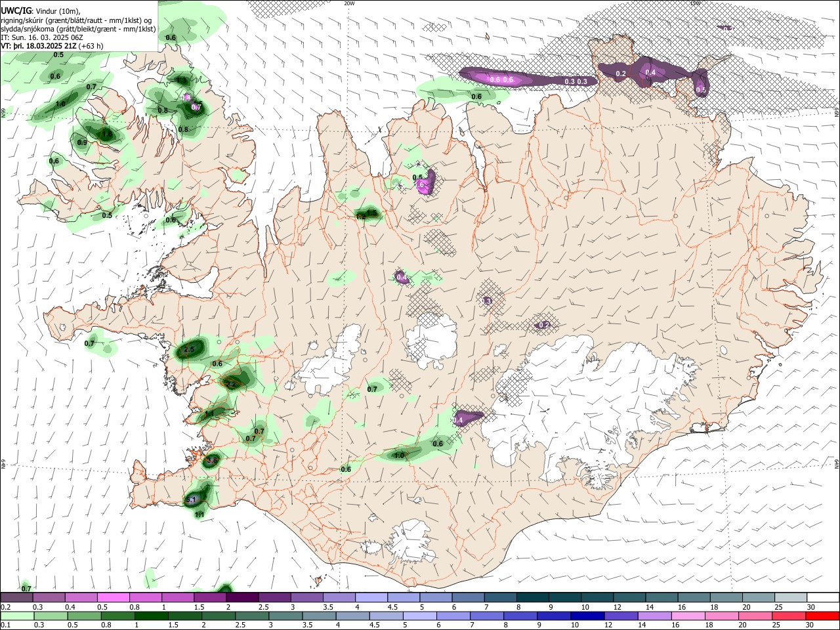Click the 'UWC/IG: Vindur (10m)' title text
Image resolution: width=840 pixels, height=630 pixels.
tap(40, 10)
